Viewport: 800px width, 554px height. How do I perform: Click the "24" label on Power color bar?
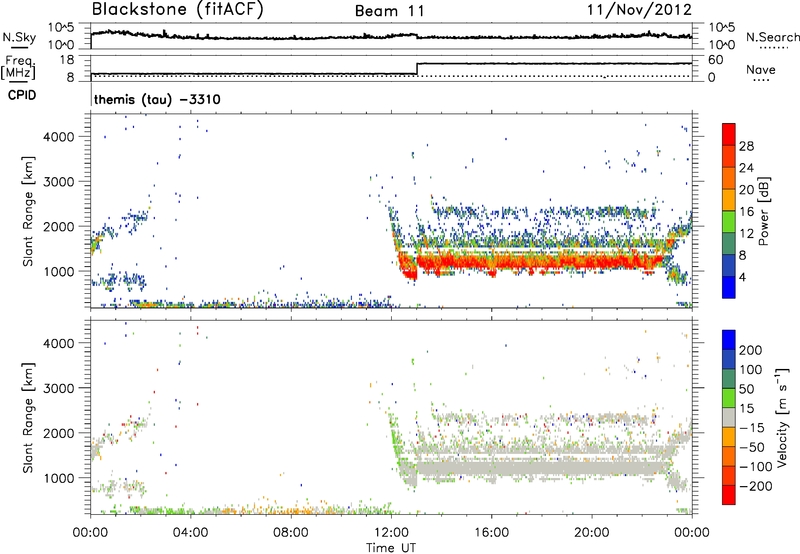point(746,168)
